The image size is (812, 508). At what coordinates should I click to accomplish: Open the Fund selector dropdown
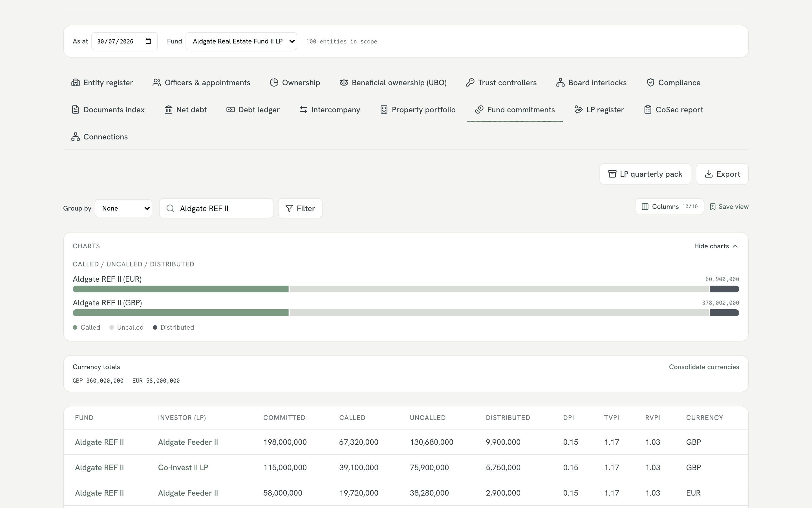point(241,41)
